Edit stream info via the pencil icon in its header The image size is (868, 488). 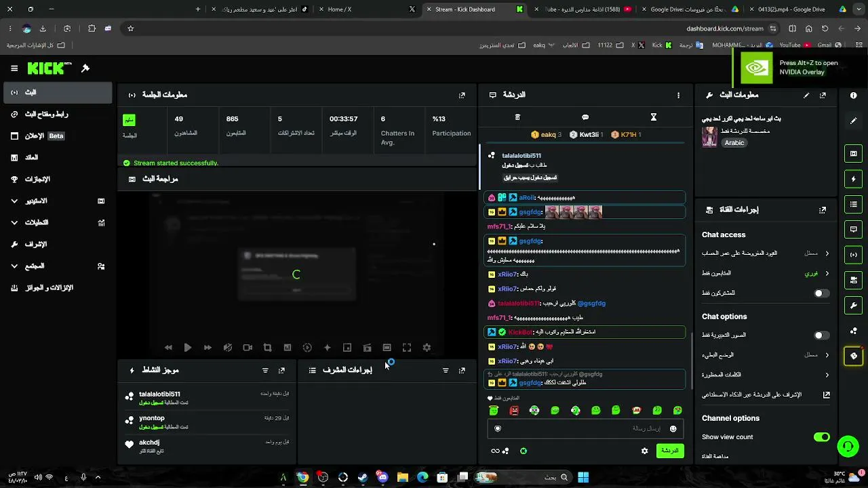806,96
